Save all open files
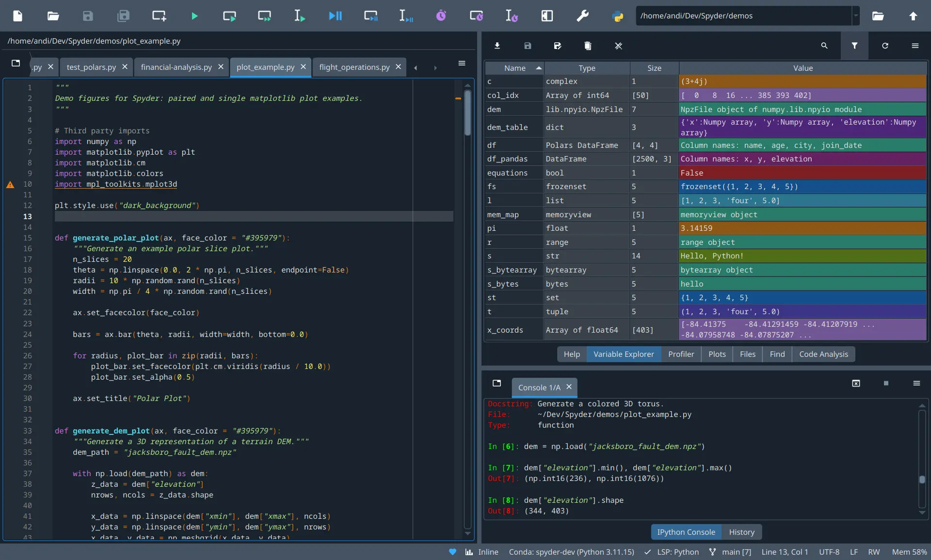Screen dimensions: 931x560 click(x=123, y=16)
